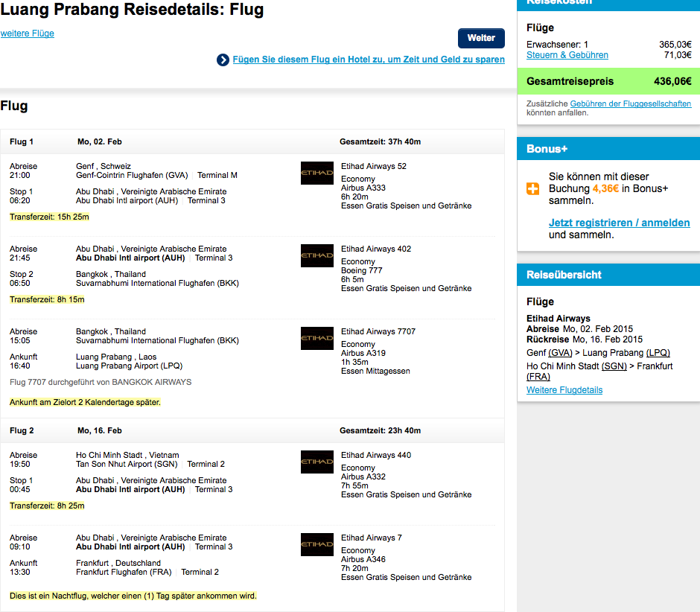Click the Etihad logo for flight 402
This screenshot has width=700, height=612.
point(317,256)
